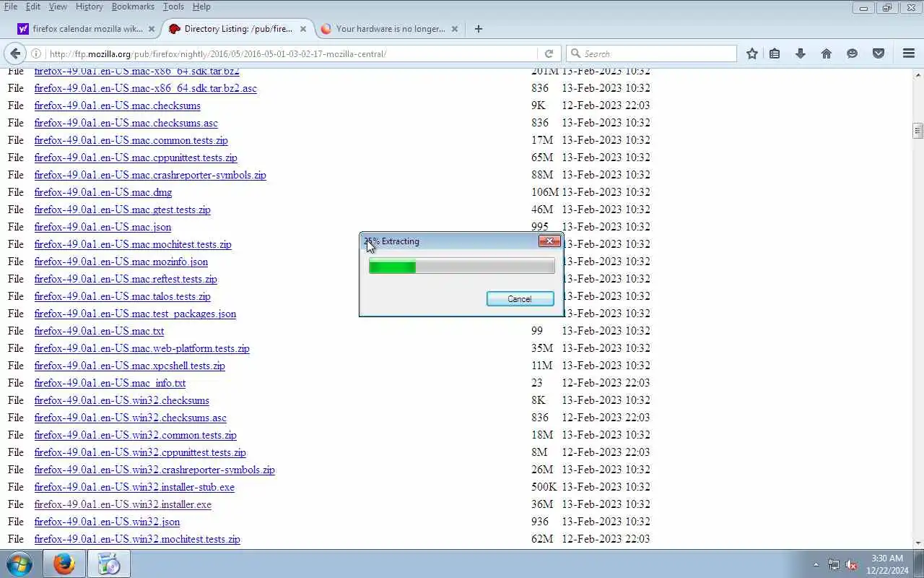
Task: Open the mac.web-platform.tests.zip link
Action: pyautogui.click(x=142, y=348)
